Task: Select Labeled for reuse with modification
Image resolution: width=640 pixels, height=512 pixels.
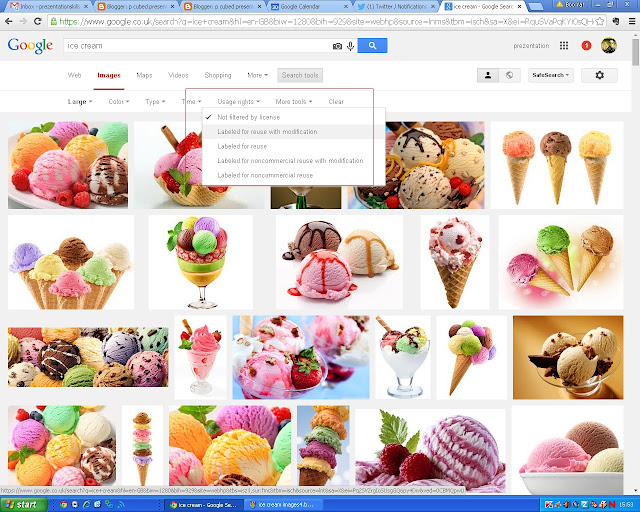Action: [267, 132]
